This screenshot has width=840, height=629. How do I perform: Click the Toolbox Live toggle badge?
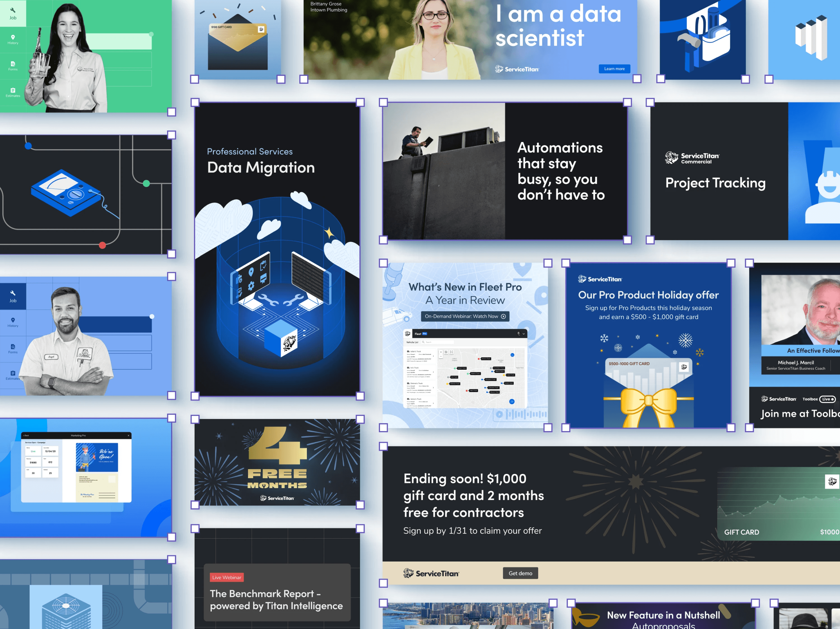[x=827, y=399]
